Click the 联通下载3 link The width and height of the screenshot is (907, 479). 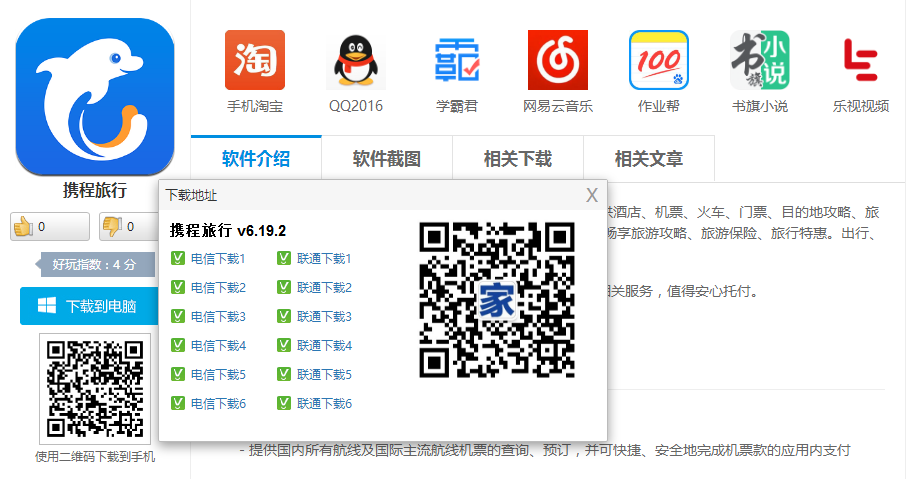click(x=324, y=316)
